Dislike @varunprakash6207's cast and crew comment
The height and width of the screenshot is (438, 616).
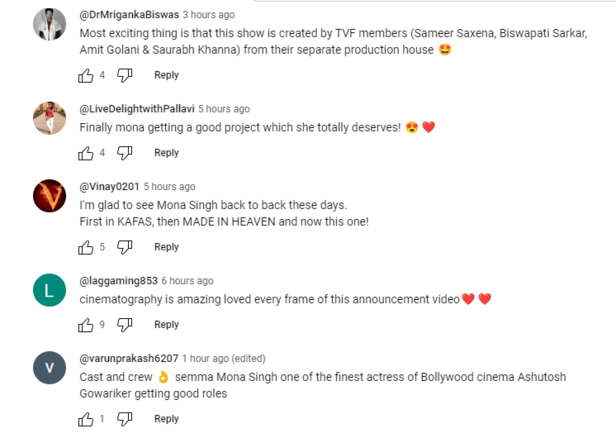(x=125, y=420)
